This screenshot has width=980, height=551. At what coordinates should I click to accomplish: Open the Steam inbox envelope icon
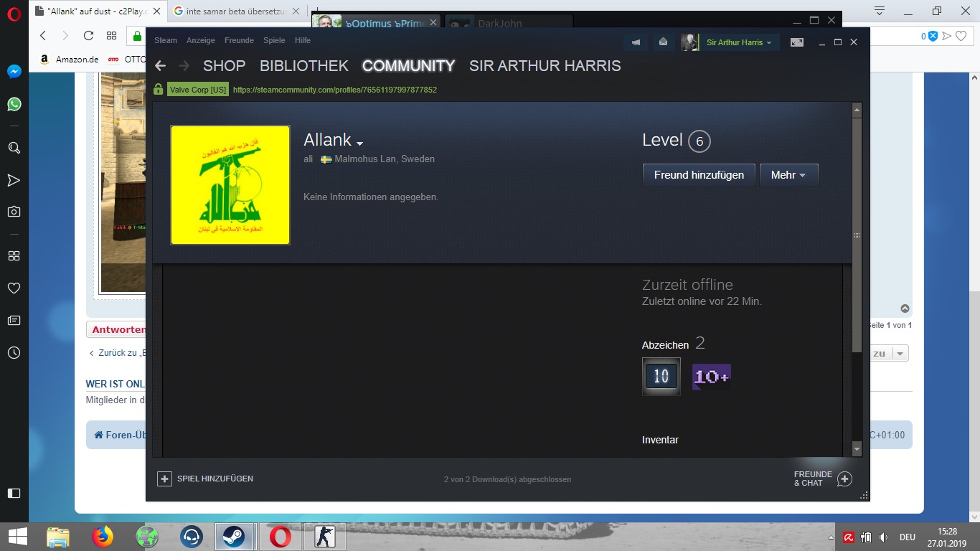(663, 42)
